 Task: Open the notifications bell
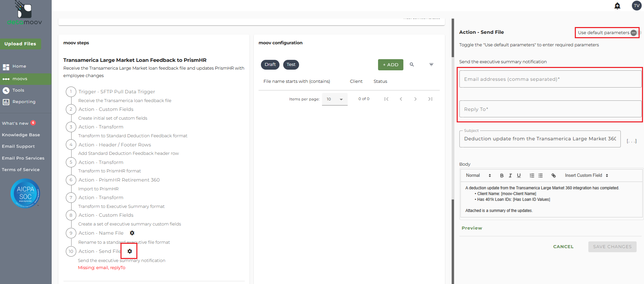[x=617, y=6]
